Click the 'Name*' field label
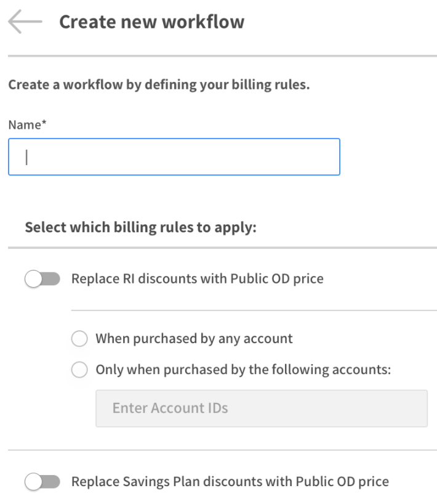Image resolution: width=437 pixels, height=504 pixels. pyautogui.click(x=25, y=124)
